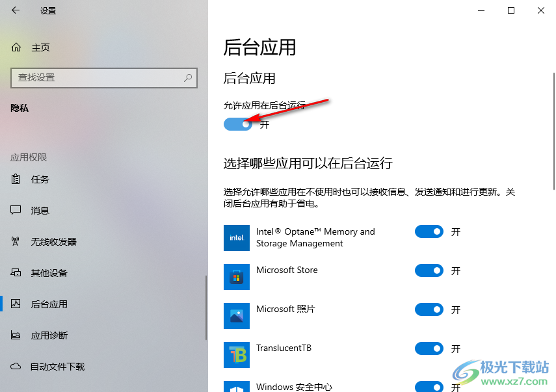
Task: Open the 主页 home icon
Action: point(16,47)
